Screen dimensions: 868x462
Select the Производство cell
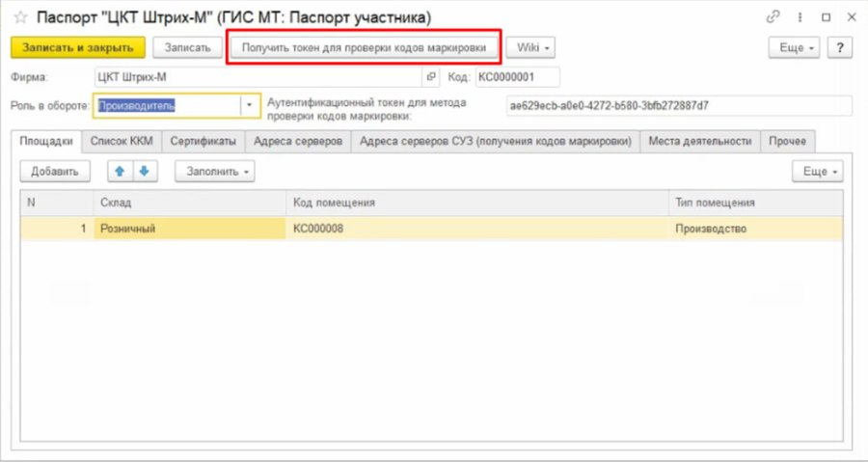pyautogui.click(x=756, y=229)
